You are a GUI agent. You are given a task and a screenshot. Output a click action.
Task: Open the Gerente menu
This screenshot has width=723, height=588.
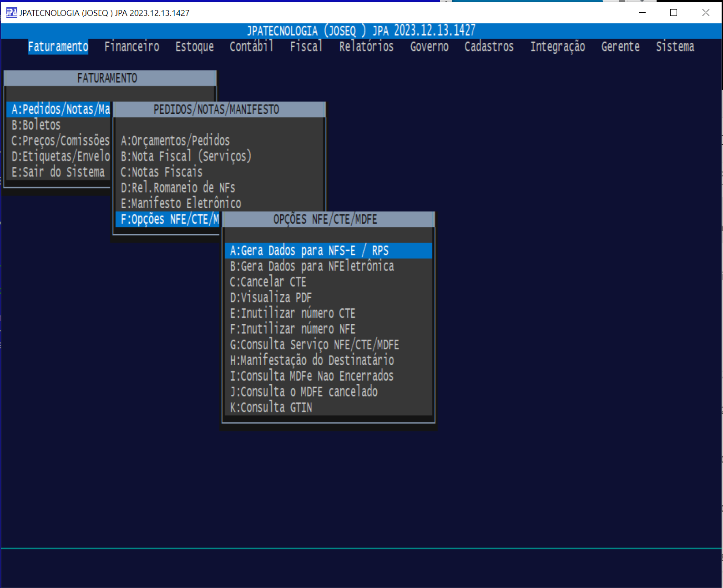620,47
